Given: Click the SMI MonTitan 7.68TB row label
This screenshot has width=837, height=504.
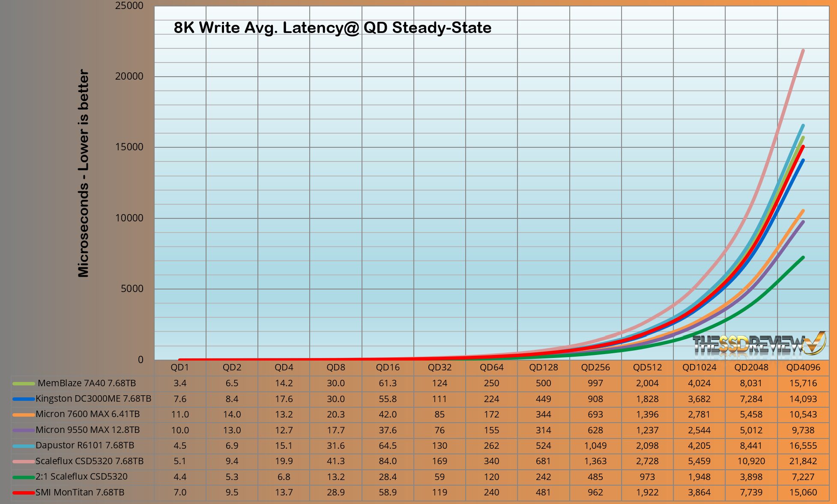Looking at the screenshot, I should [80, 492].
